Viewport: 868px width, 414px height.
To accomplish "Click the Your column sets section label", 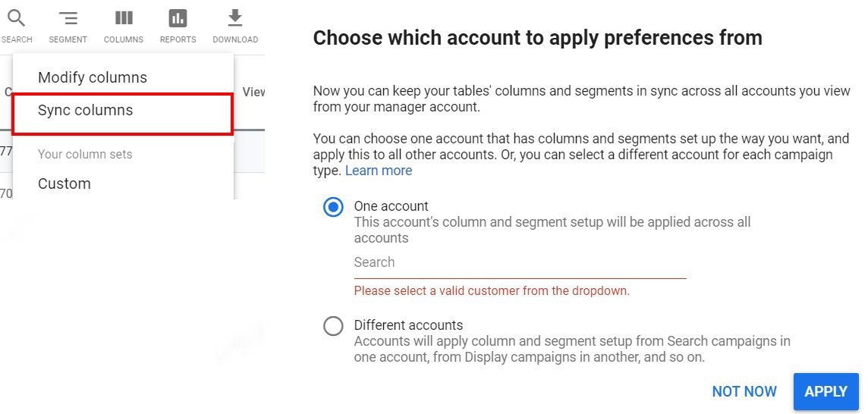I will point(85,154).
